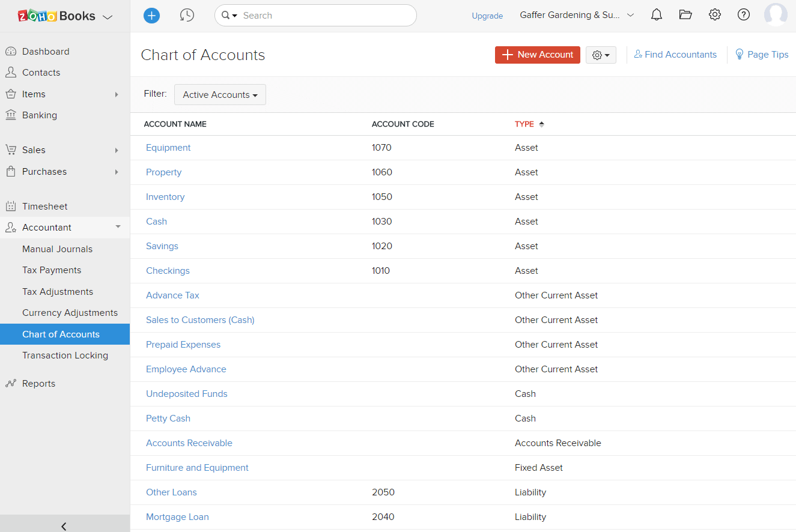Open help question mark icon
The image size is (796, 532).
[744, 15]
